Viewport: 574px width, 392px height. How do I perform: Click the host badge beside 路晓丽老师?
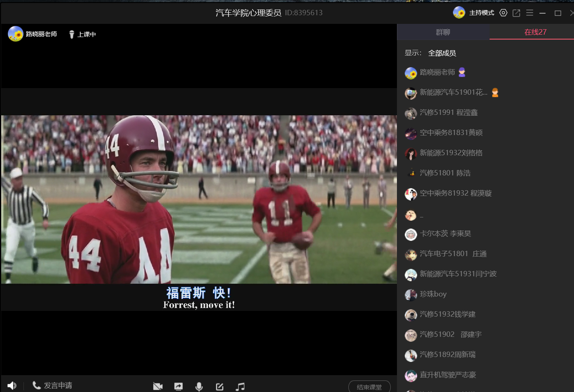click(462, 72)
